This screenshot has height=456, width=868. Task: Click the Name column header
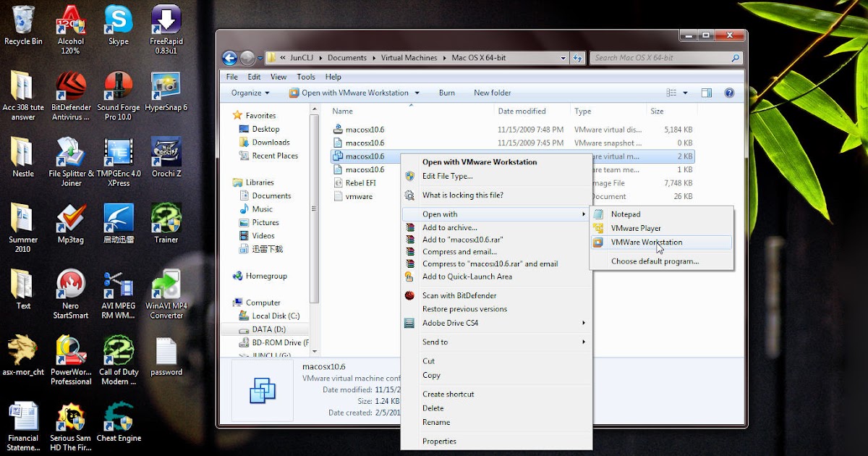pyautogui.click(x=411, y=111)
